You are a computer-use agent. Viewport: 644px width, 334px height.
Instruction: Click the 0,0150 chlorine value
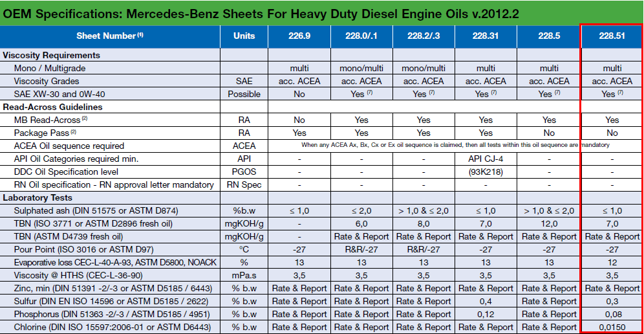pyautogui.click(x=612, y=327)
